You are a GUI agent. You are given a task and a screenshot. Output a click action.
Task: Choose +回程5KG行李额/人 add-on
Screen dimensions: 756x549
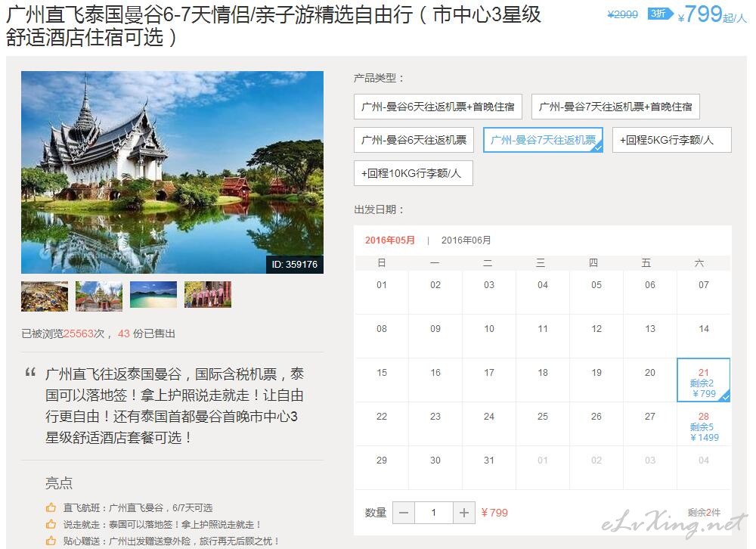[x=671, y=140]
